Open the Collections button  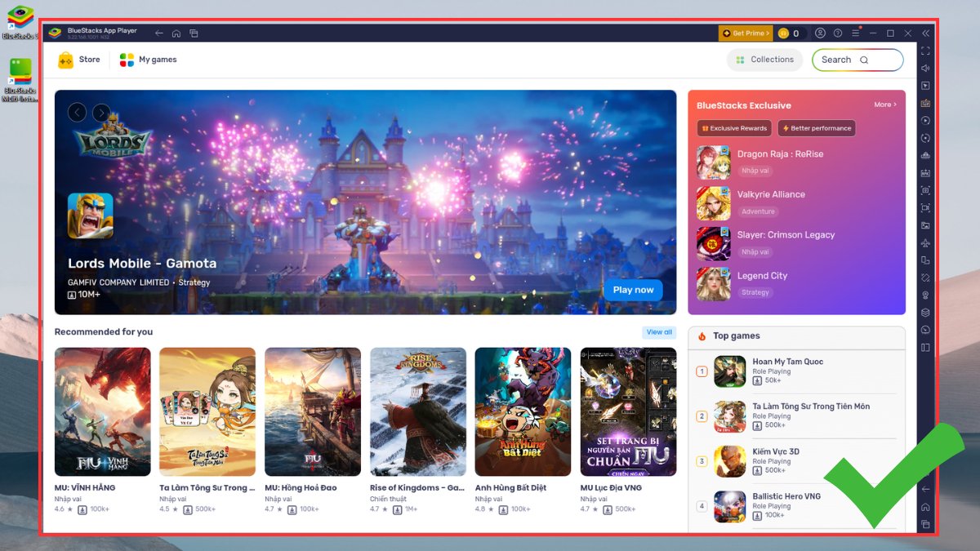764,60
